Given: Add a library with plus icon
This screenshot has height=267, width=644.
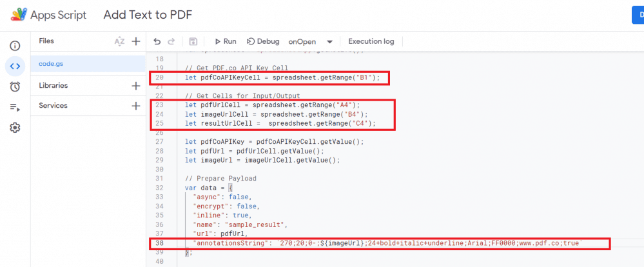Looking at the screenshot, I should [136, 85].
